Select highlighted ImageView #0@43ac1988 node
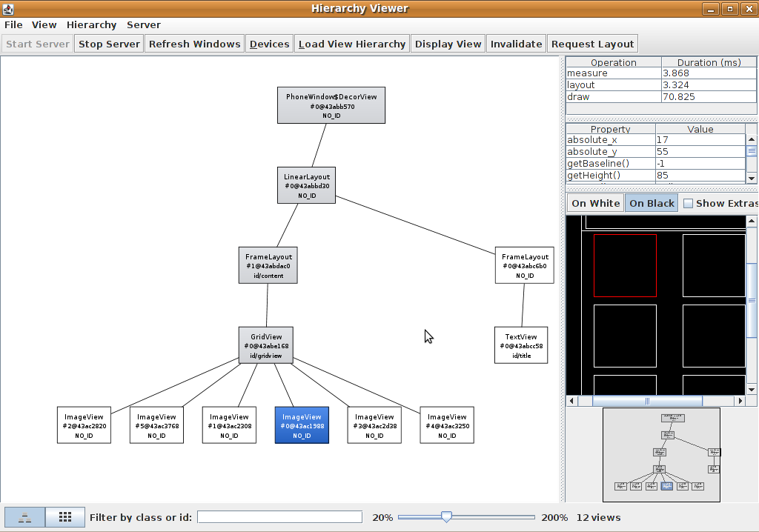Viewport: 759px width, 532px height. point(302,425)
